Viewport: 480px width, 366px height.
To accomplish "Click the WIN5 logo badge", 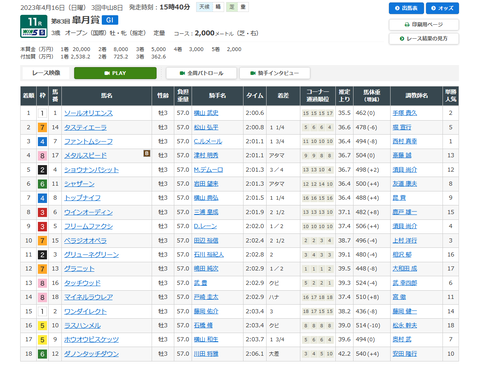I will pos(34,32).
